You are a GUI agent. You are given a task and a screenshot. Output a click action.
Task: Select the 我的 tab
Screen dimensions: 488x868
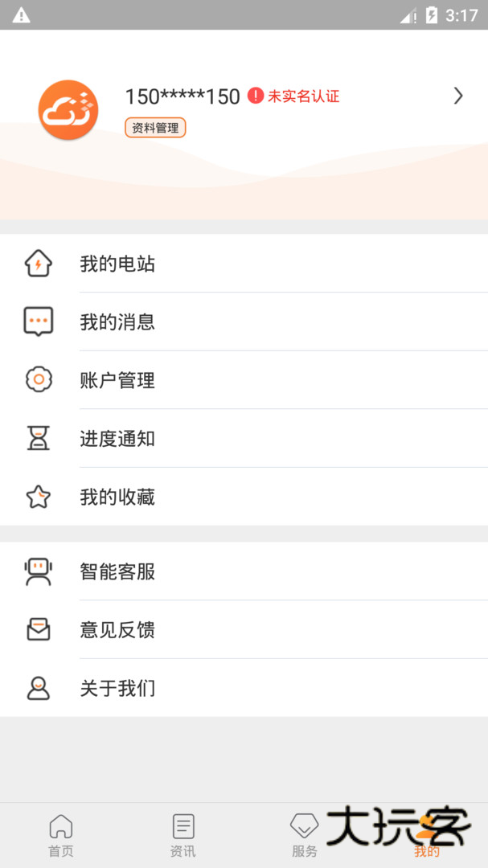tap(426, 834)
